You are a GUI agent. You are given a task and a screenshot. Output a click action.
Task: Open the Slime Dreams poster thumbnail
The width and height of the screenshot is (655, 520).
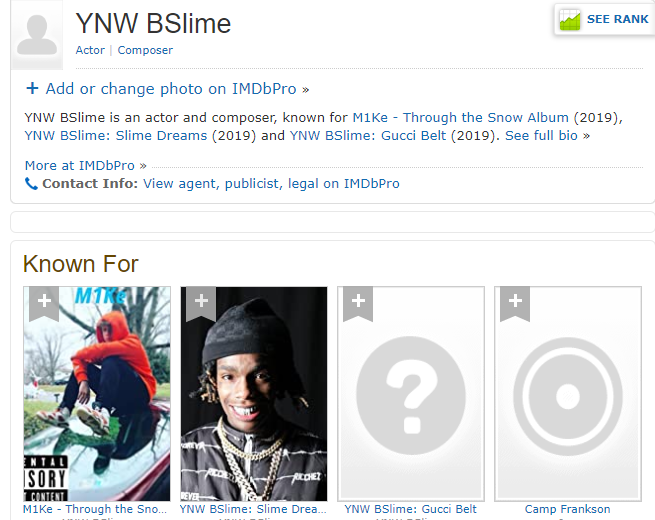point(254,394)
